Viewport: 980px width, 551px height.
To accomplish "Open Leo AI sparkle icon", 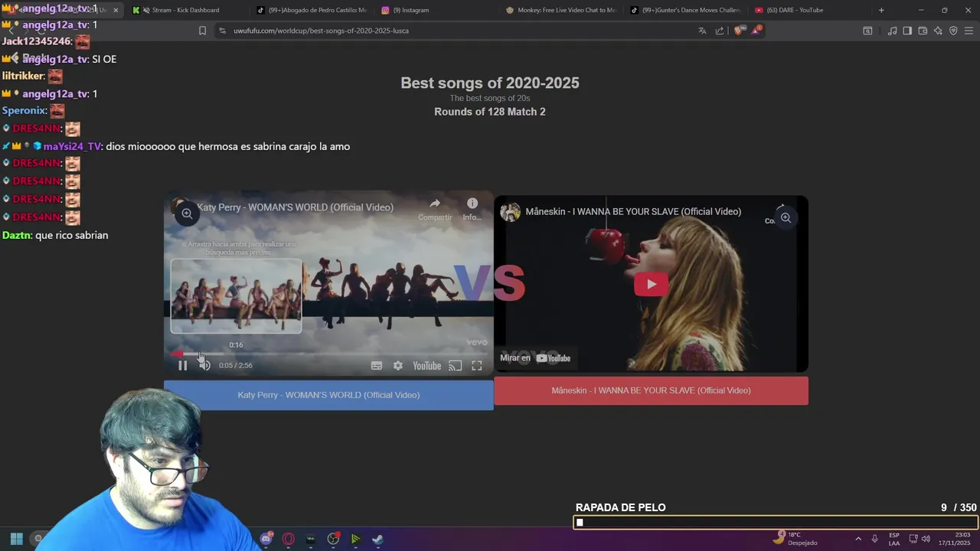I will [x=938, y=31].
